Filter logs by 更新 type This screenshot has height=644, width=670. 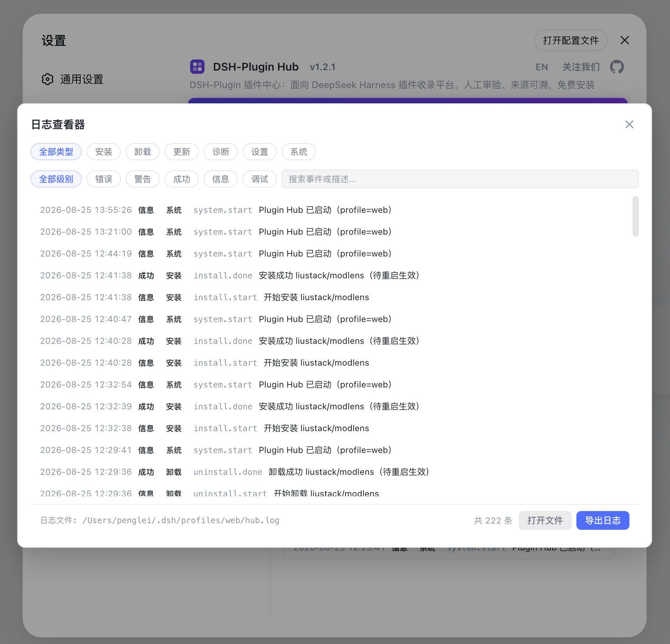(182, 152)
